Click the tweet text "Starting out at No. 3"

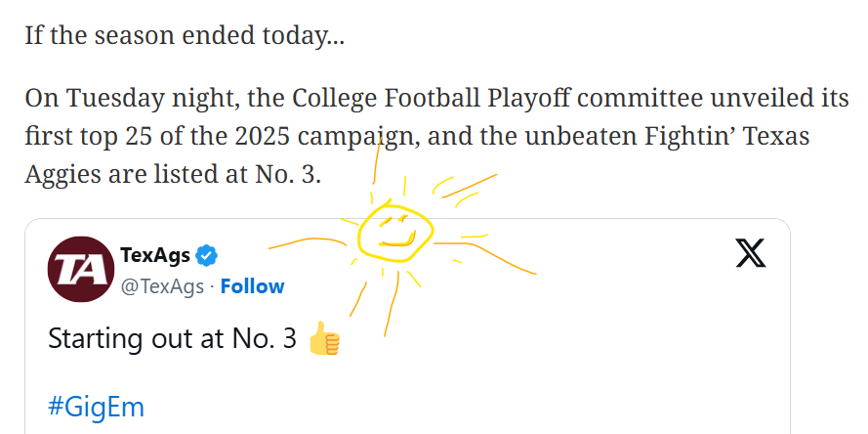tap(171, 339)
